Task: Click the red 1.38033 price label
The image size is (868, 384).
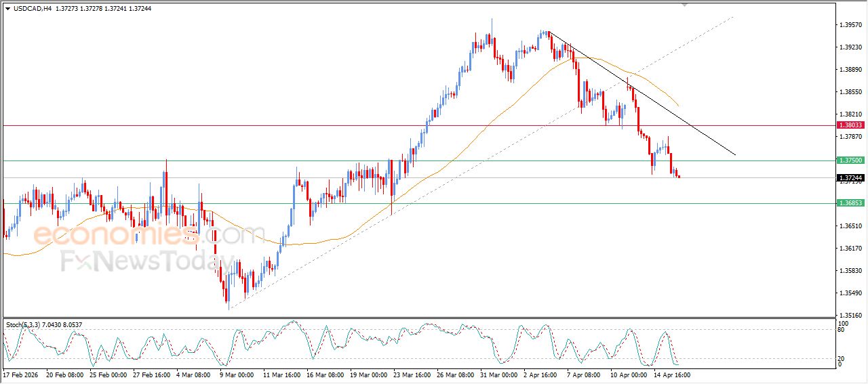Action: tap(850, 125)
